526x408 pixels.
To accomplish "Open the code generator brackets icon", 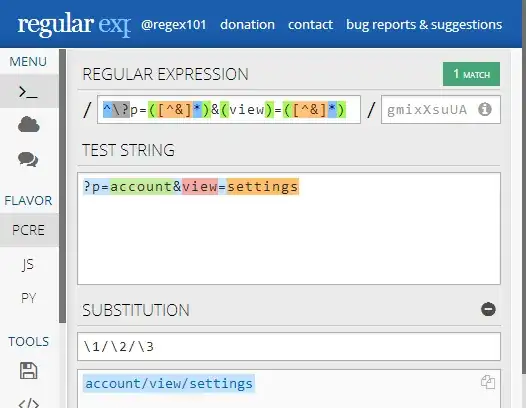I will (x=29, y=403).
